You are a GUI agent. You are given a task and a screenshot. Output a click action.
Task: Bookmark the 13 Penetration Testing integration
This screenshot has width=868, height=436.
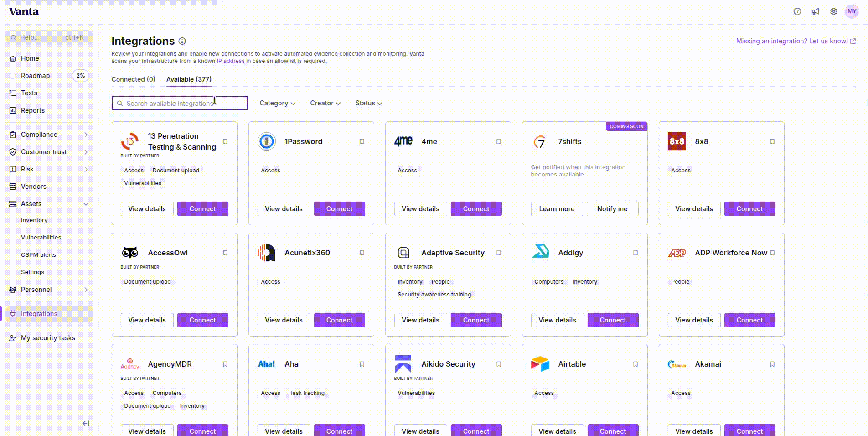point(225,142)
